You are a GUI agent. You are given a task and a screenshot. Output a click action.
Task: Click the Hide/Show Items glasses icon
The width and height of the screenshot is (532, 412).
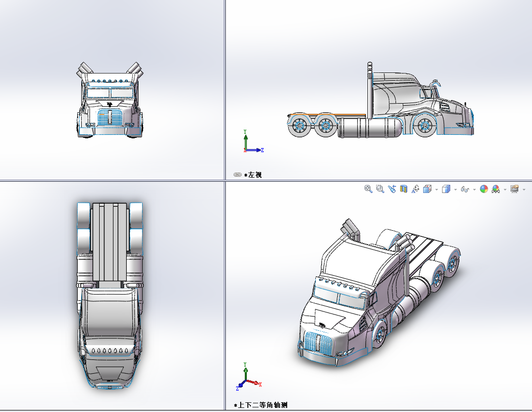coord(465,189)
